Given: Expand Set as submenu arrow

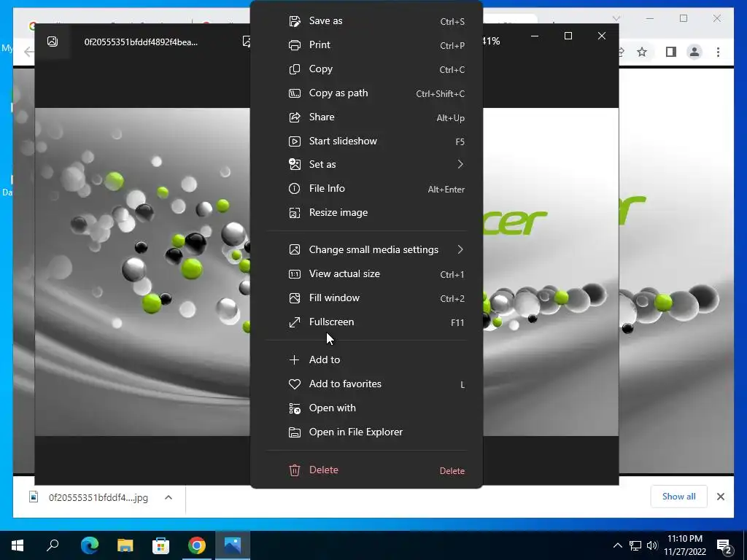Looking at the screenshot, I should (x=460, y=164).
